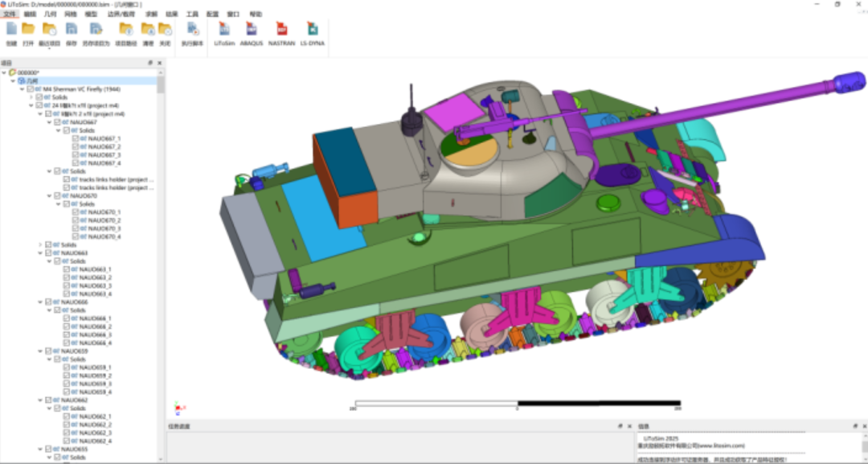The height and width of the screenshot is (464, 868).
Task: Open the 求解 menu
Action: (x=151, y=14)
